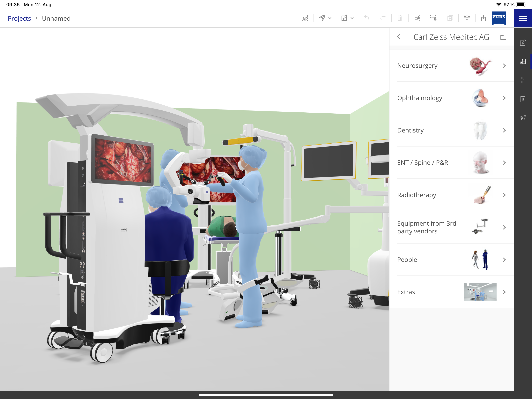Image resolution: width=532 pixels, height=399 pixels.
Task: Open the Dentistry category
Action: click(451, 130)
